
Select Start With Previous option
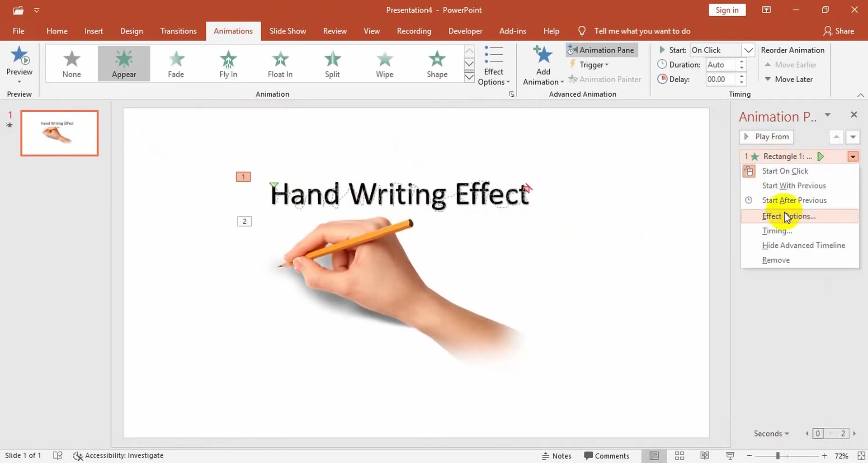point(794,185)
